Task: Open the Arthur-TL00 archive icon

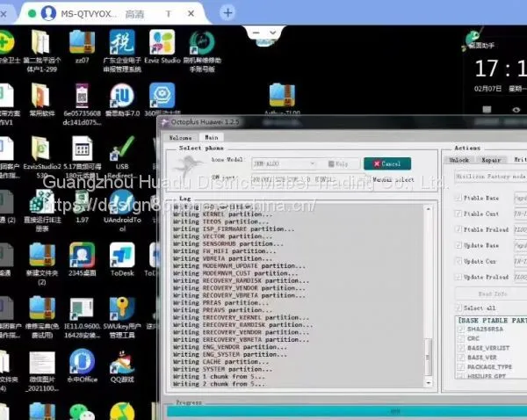Action: tap(282, 95)
